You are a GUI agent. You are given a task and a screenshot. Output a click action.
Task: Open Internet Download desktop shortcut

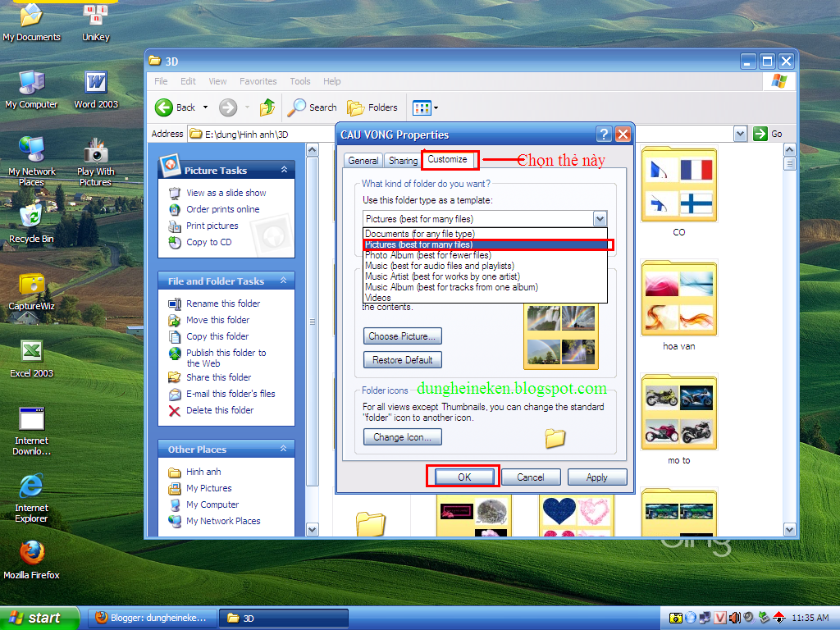click(x=32, y=431)
